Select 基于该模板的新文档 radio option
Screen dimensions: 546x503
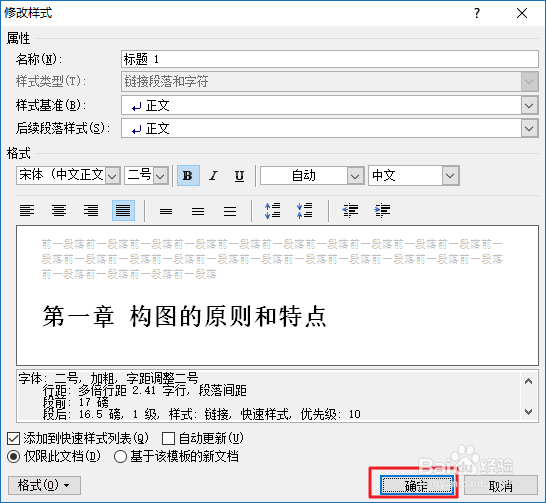click(x=120, y=456)
